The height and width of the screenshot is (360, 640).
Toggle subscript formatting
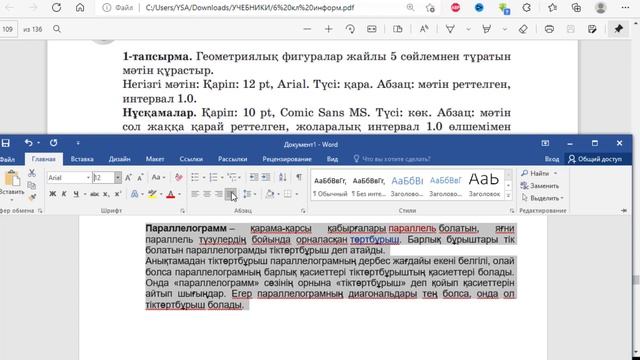(106, 194)
